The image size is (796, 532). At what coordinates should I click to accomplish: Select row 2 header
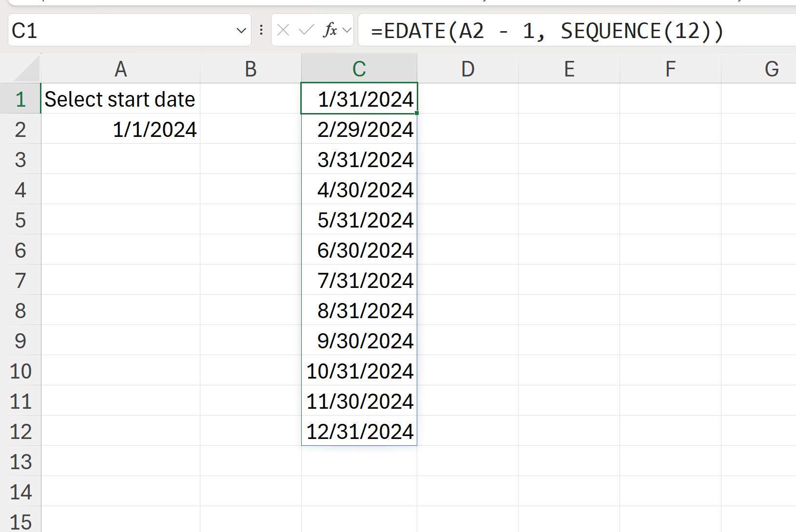(20, 130)
